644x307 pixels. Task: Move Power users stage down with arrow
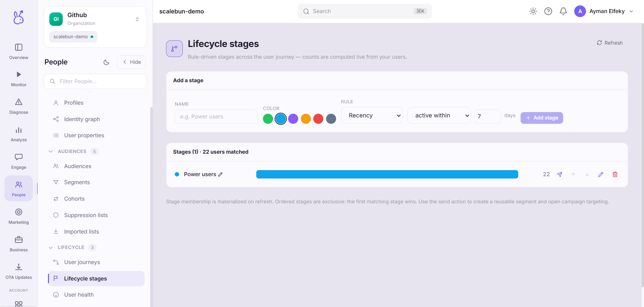click(x=587, y=174)
